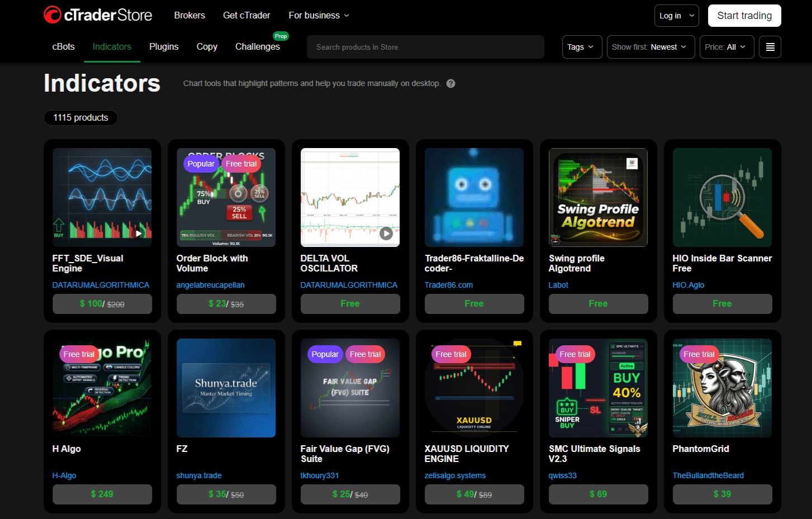Change the Show first: Newest sorting option
Screen dimensions: 812x519
coord(650,47)
